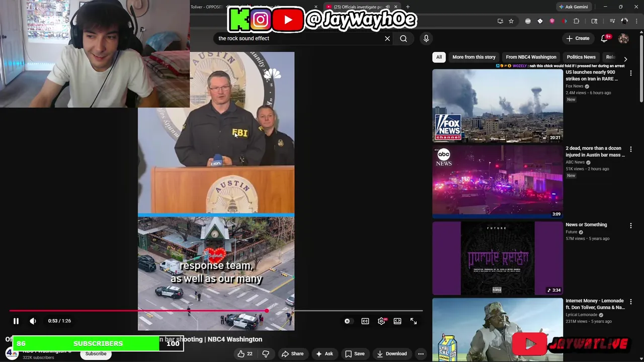Screen dimensions: 644x362
Task: Open more actions three-dot menu below video
Action: click(x=421, y=353)
